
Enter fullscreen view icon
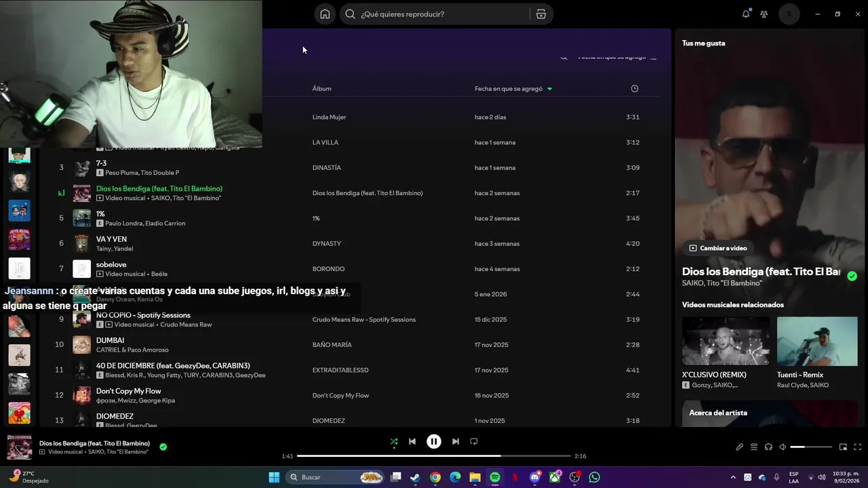click(x=857, y=447)
